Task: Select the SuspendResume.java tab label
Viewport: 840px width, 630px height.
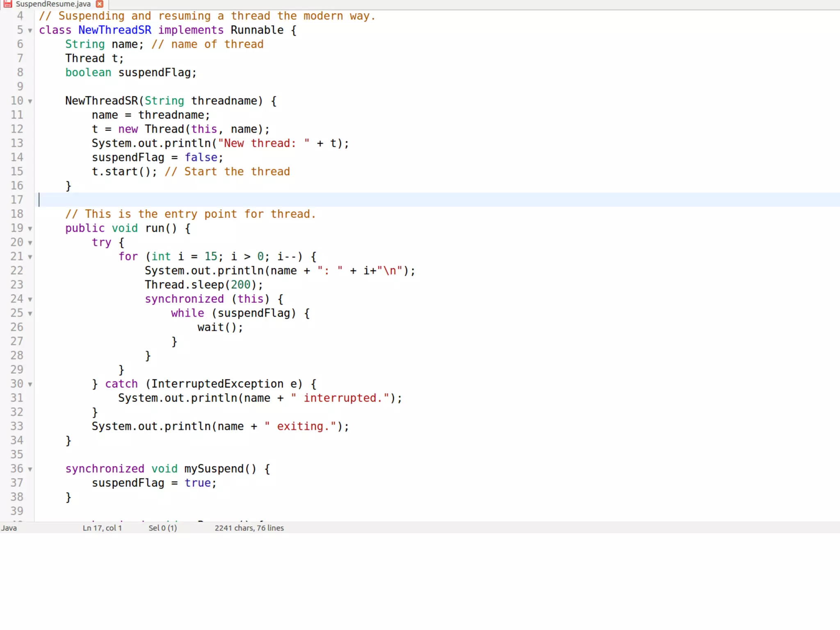Action: pyautogui.click(x=53, y=4)
